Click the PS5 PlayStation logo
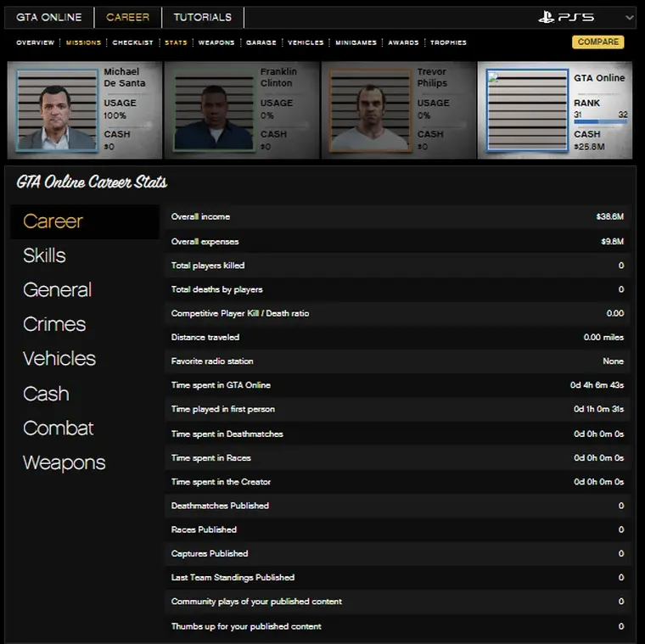This screenshot has height=644, width=645. click(566, 17)
